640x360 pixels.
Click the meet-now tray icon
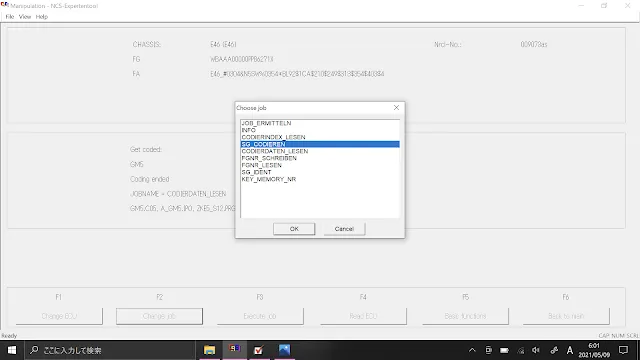pos(488,350)
